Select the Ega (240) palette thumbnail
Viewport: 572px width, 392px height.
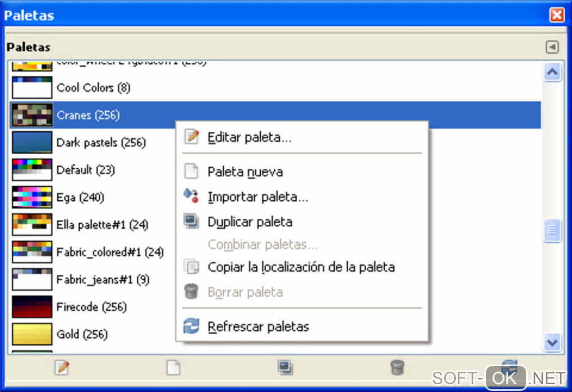(x=32, y=197)
